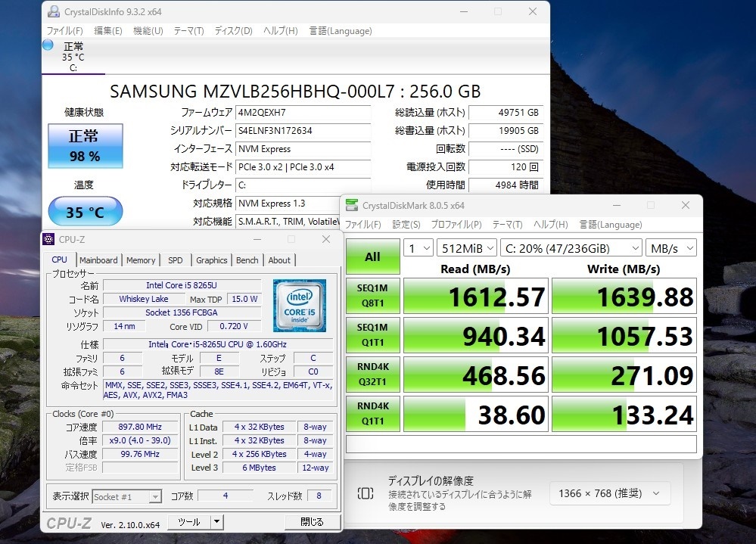This screenshot has width=756, height=544.
Task: Switch to the Graphics tab in CPU-Z
Action: pos(212,260)
